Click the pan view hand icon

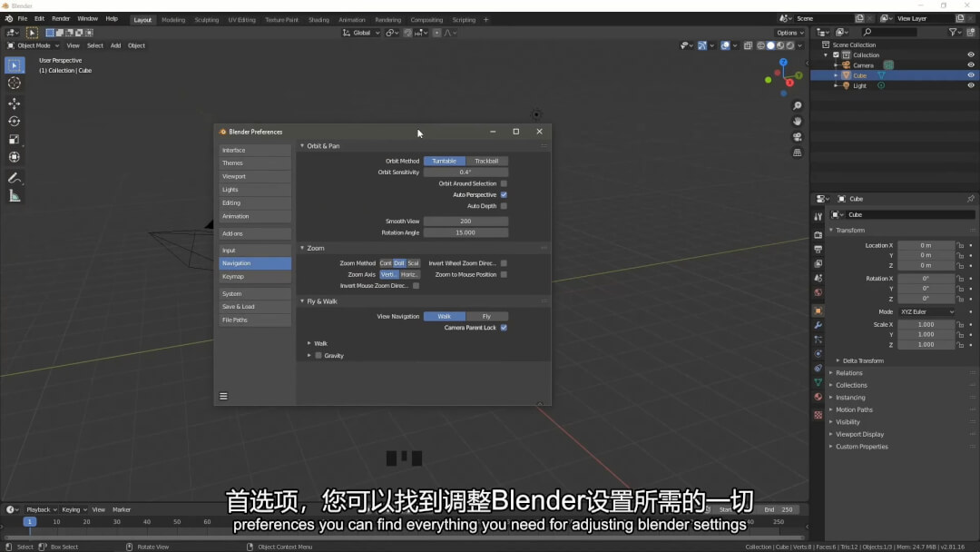(x=798, y=122)
